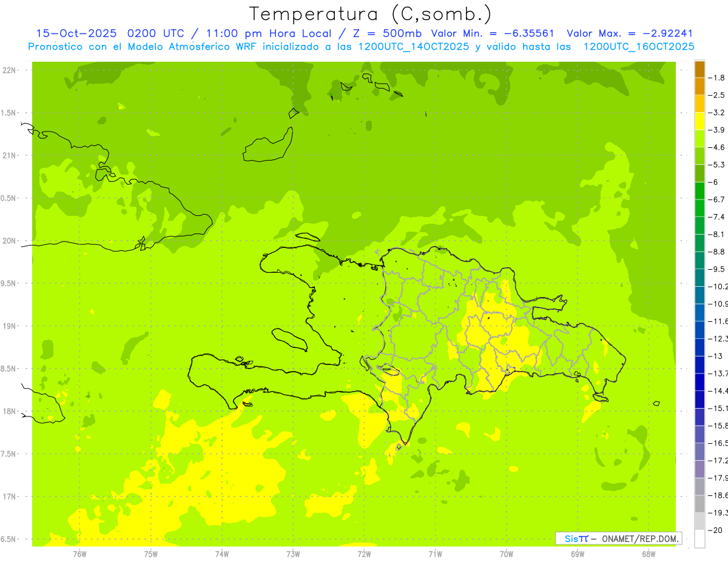The width and height of the screenshot is (728, 562).
Task: Select the dark blue swatch between -13 and -13.7
Action: (x=699, y=365)
